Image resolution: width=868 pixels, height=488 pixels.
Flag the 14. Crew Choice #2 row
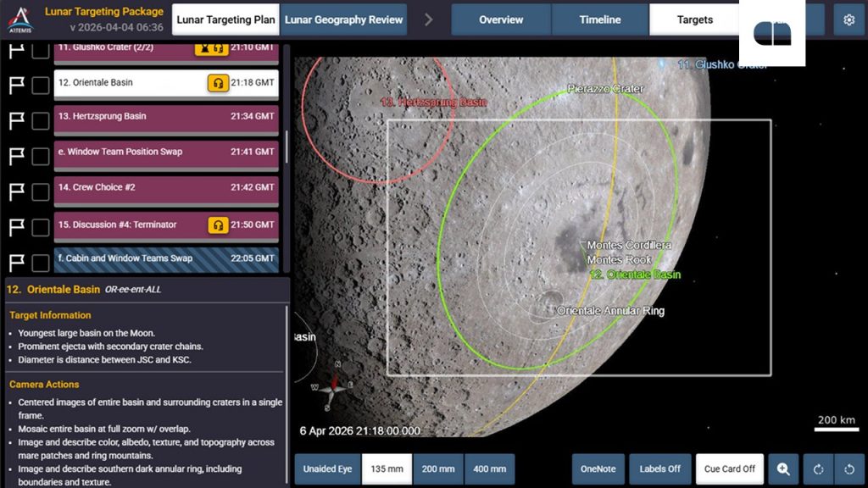point(17,191)
